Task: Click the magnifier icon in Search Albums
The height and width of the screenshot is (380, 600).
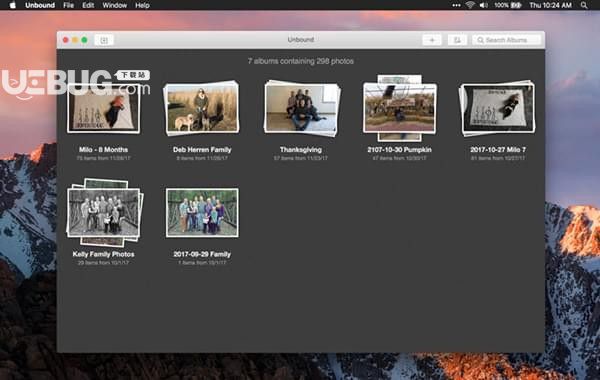Action: (x=480, y=40)
